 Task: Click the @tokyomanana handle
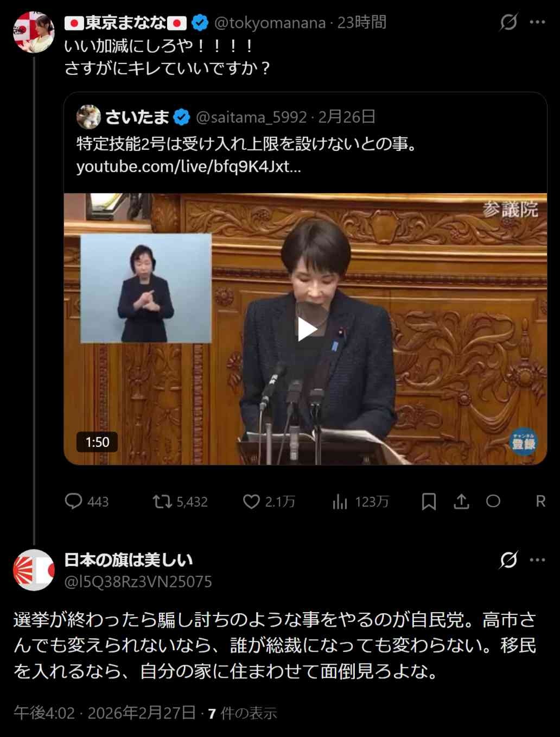[270, 23]
